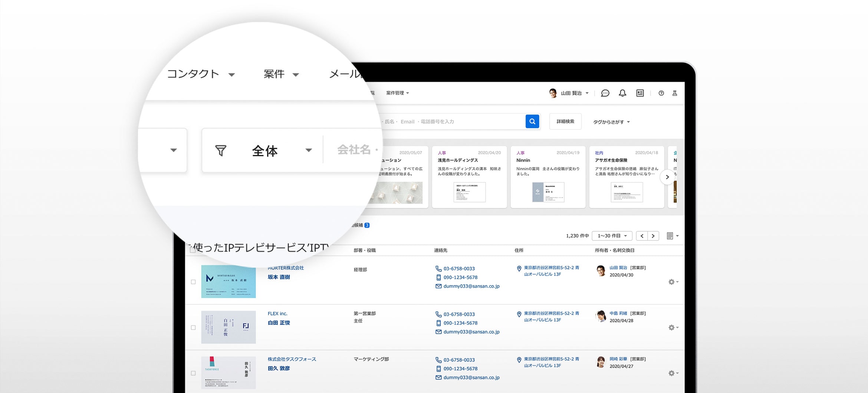This screenshot has width=868, height=393.
Task: Click the blue search magnifier button
Action: (x=532, y=121)
